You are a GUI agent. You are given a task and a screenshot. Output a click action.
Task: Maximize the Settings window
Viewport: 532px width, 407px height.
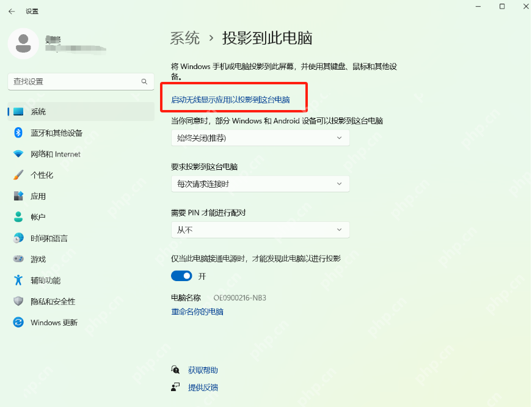point(502,7)
